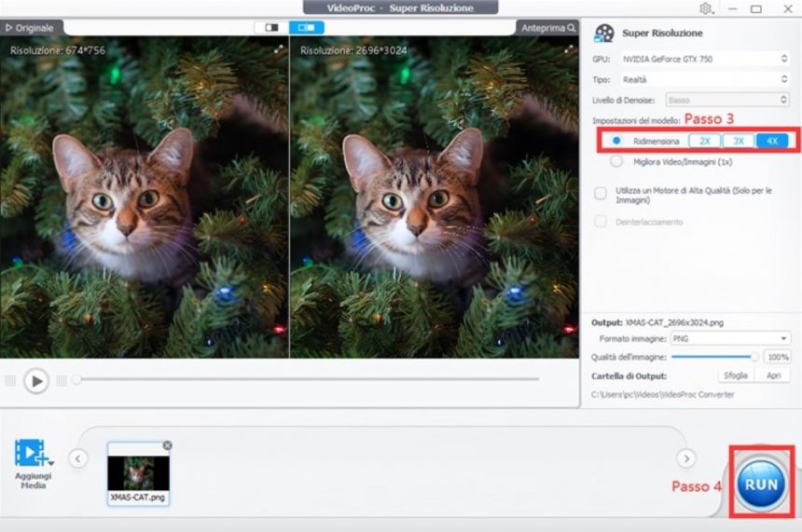Viewport: 802px width, 532px height.
Task: Click output filename XMAS-CAT_2696x3024.png
Action: pos(674,323)
